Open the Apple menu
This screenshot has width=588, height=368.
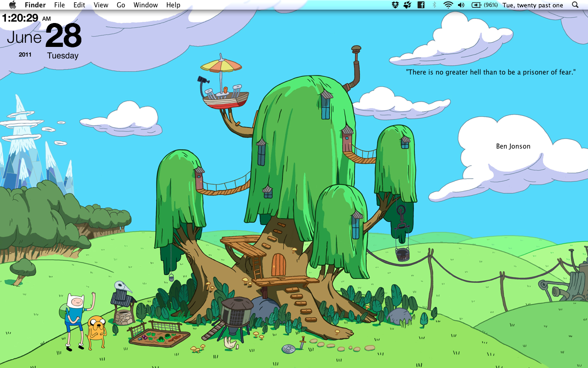tap(12, 5)
